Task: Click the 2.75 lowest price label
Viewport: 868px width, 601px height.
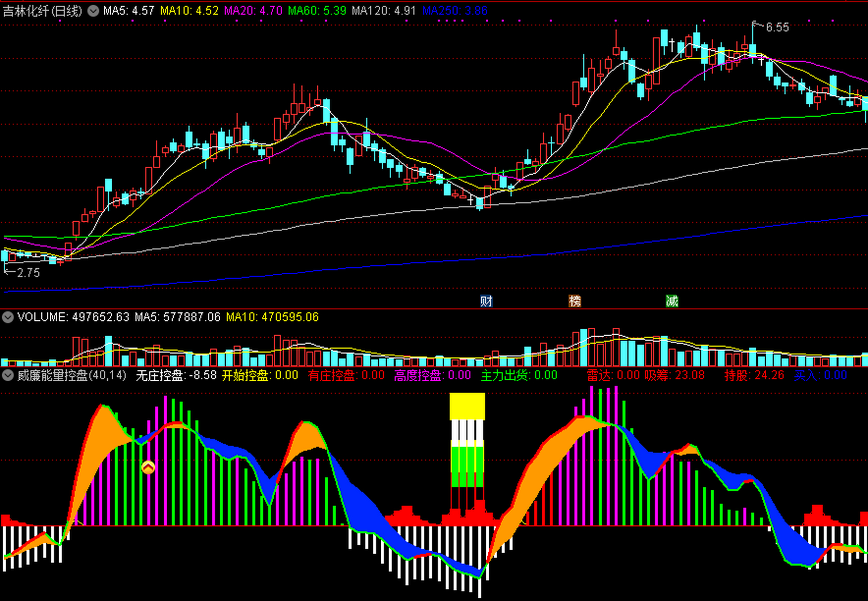Action: (28, 273)
